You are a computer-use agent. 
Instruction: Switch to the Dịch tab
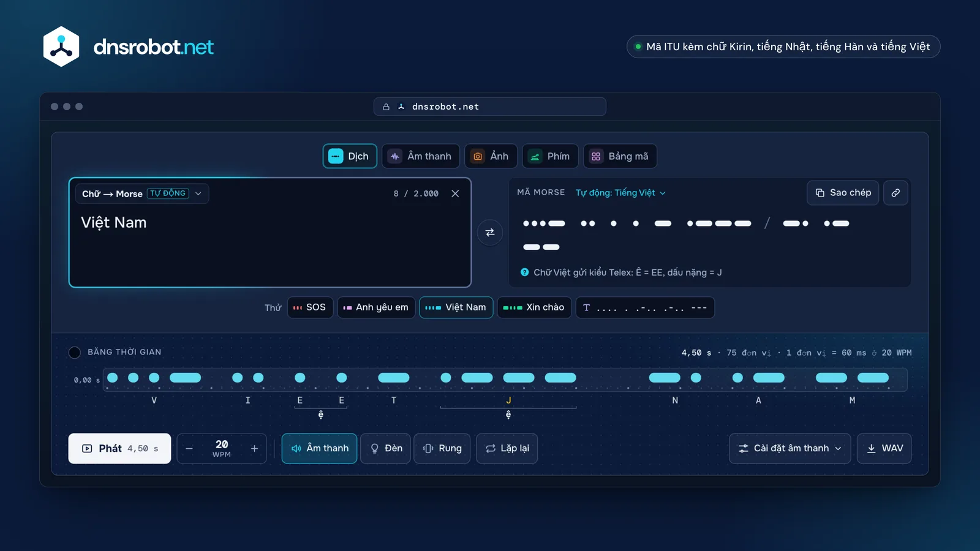(350, 156)
